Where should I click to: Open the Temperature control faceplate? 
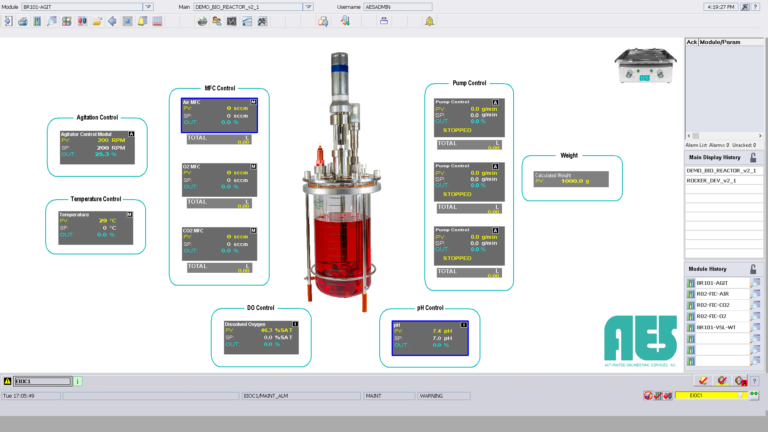96,228
